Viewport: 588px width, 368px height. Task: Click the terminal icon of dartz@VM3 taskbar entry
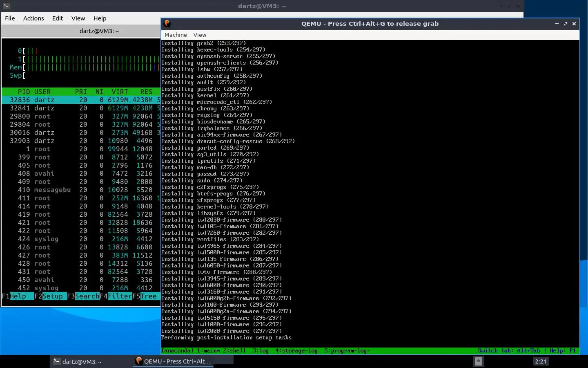[x=57, y=361]
